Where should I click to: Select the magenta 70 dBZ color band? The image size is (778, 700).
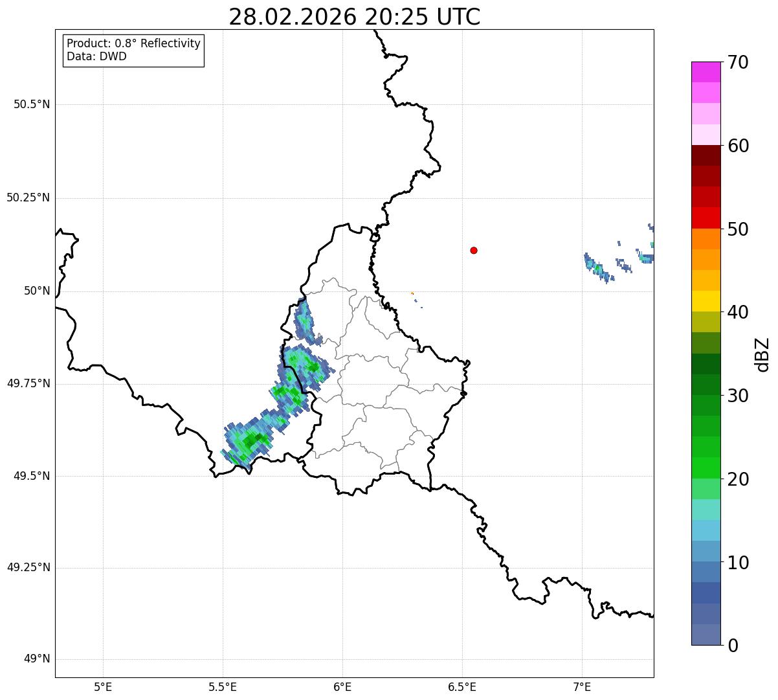(706, 72)
